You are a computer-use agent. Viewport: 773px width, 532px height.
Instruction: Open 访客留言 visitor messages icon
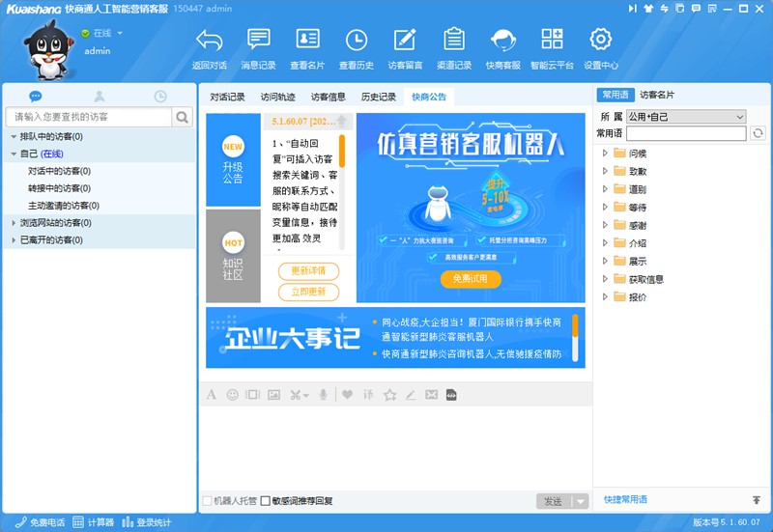tap(405, 41)
